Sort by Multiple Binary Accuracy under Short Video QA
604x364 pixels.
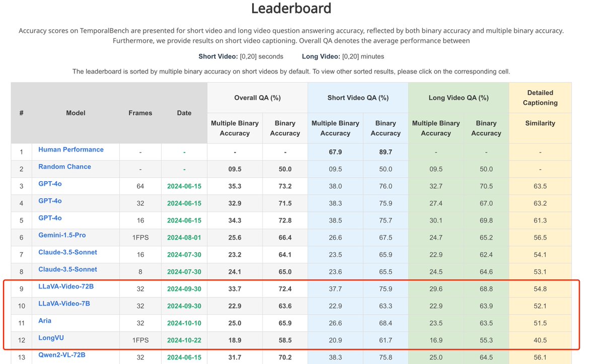(335, 128)
